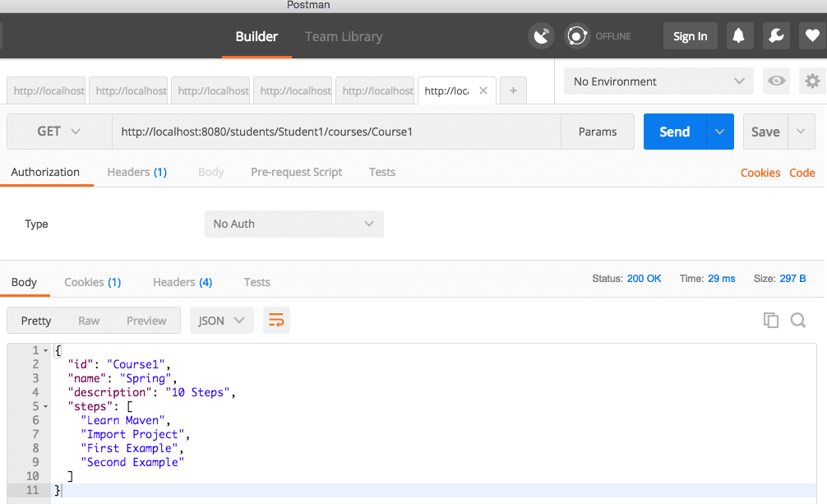
Task: Click the heart icon in the header
Action: click(x=811, y=35)
